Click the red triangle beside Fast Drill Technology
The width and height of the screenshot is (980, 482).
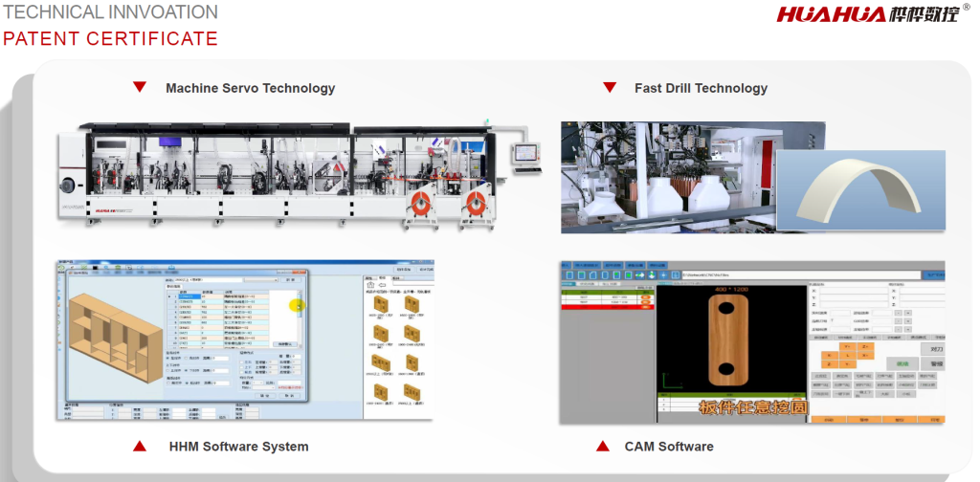(609, 88)
